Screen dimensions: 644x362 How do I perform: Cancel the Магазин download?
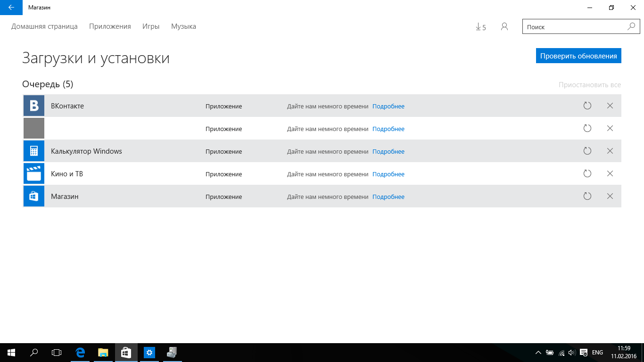(x=610, y=197)
